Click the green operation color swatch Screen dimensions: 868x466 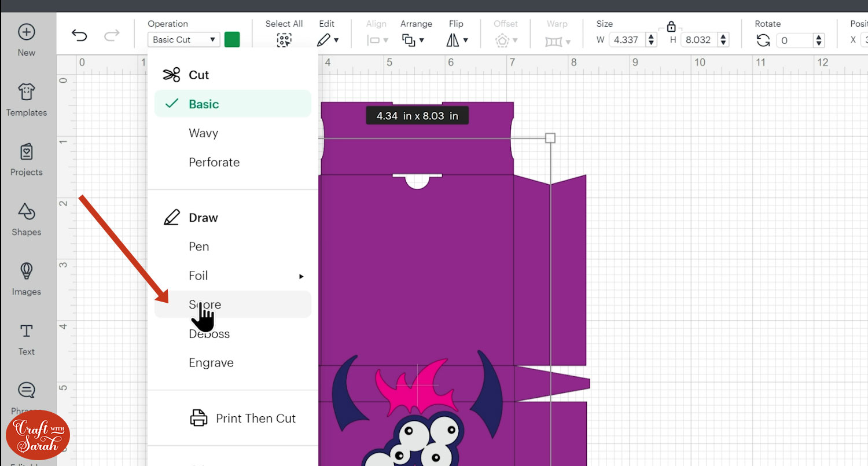click(x=232, y=40)
